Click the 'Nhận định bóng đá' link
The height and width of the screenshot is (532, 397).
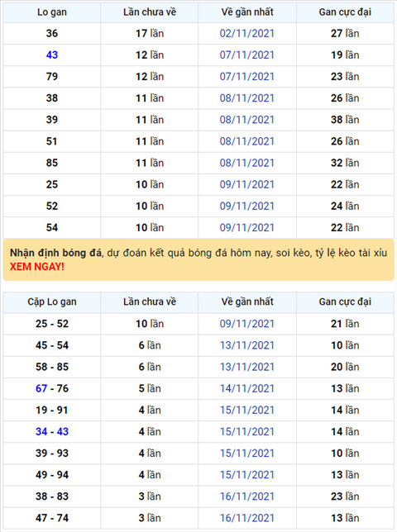point(55,253)
